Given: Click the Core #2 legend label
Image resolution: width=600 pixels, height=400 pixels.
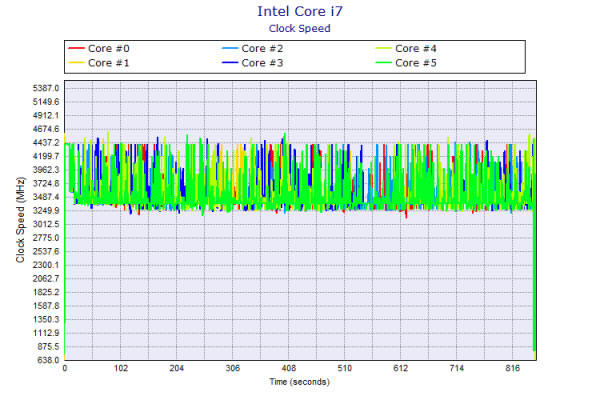Looking at the screenshot, I should point(262,49).
